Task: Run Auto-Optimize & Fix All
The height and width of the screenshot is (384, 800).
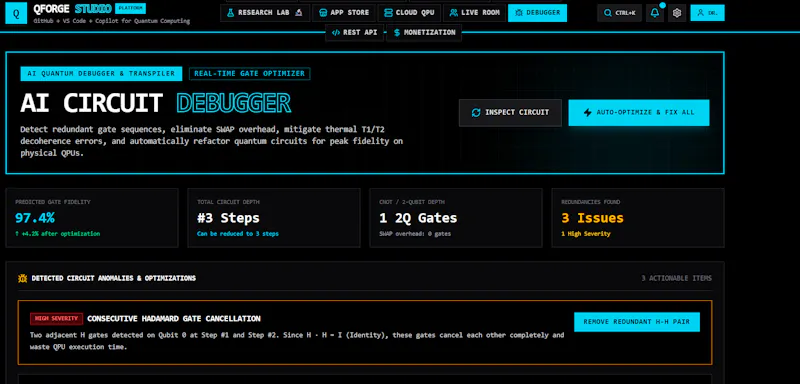Action: coord(639,113)
